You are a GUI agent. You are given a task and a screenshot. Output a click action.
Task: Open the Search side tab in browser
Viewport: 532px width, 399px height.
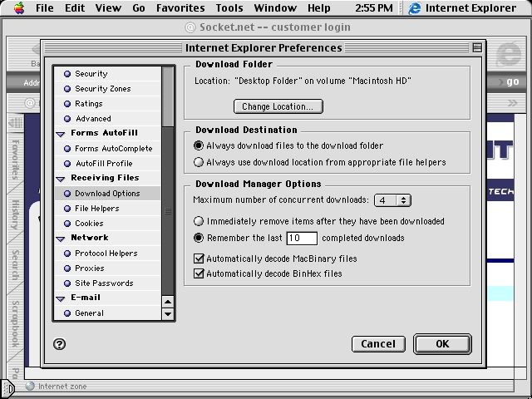point(15,264)
